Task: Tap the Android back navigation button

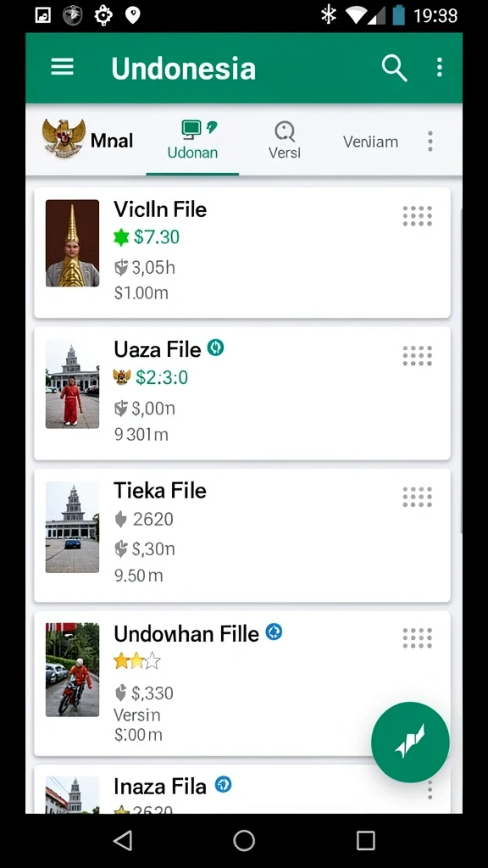Action: click(122, 840)
